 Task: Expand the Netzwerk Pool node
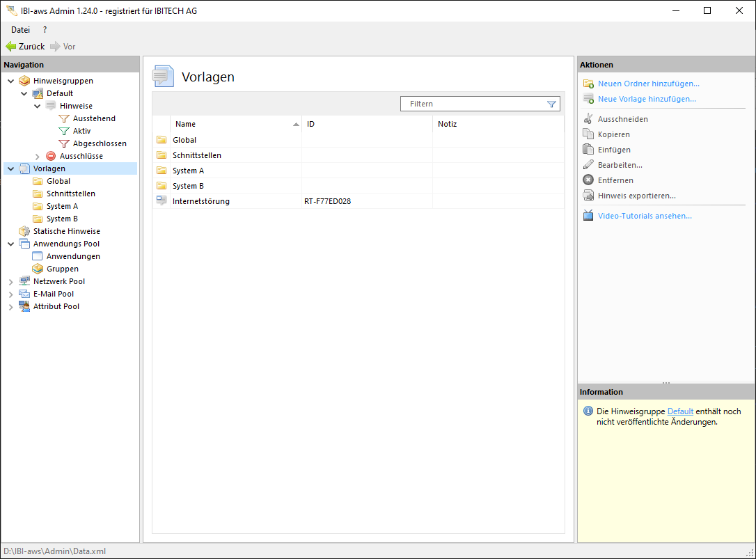click(10, 282)
